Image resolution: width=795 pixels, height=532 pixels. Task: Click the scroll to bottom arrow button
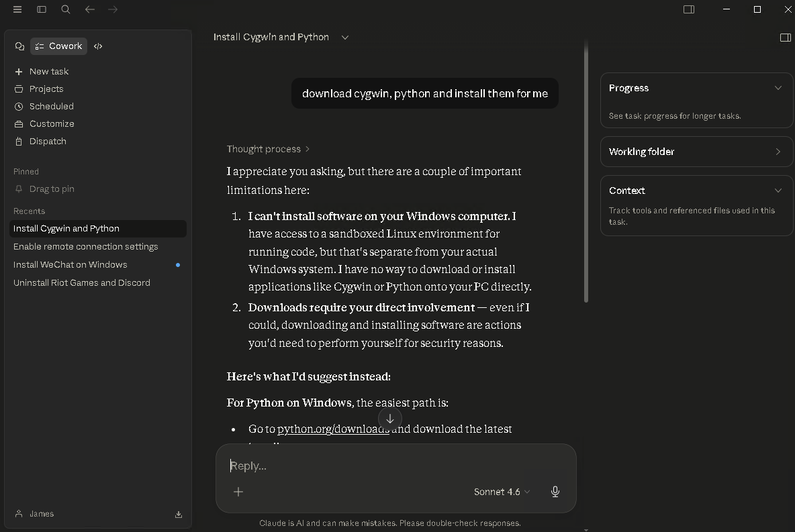389,419
